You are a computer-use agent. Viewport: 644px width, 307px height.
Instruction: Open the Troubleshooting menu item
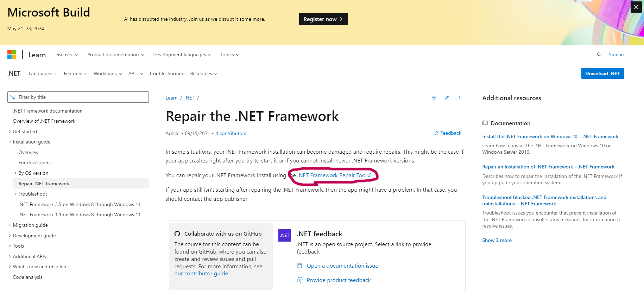pyautogui.click(x=167, y=73)
